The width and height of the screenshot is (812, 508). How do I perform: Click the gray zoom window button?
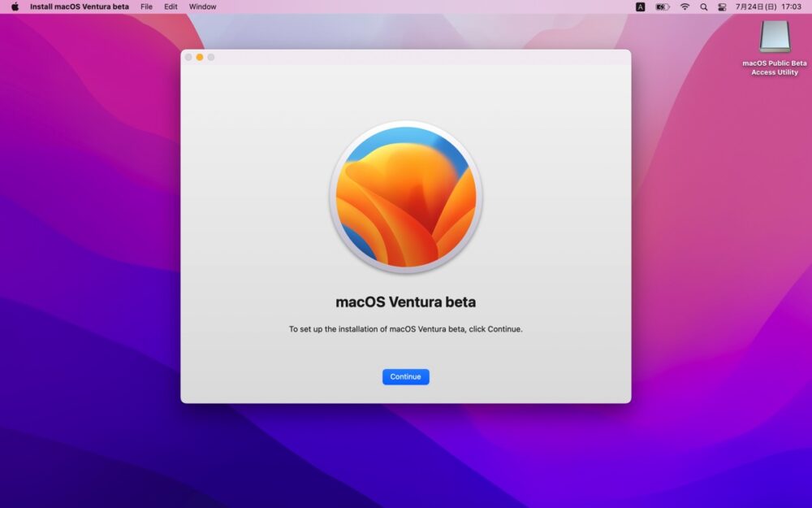[x=211, y=57]
